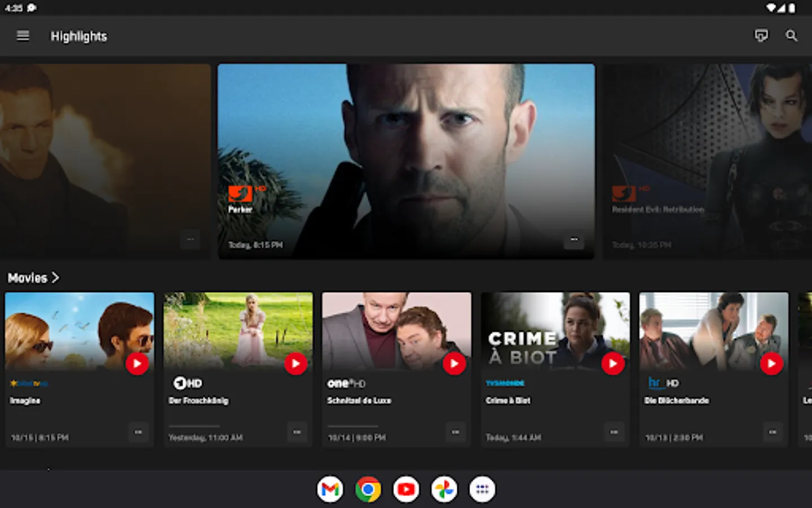Click the Imagine card channel logo

[29, 383]
